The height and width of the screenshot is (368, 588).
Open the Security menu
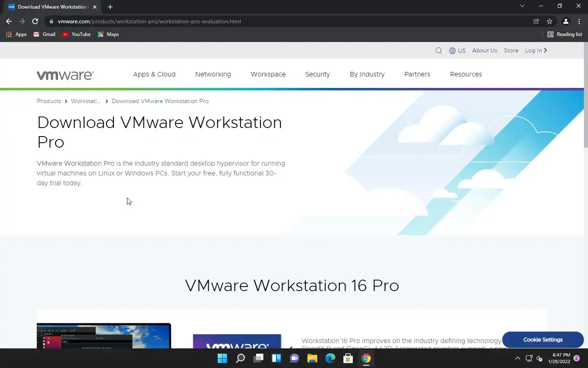coord(318,74)
